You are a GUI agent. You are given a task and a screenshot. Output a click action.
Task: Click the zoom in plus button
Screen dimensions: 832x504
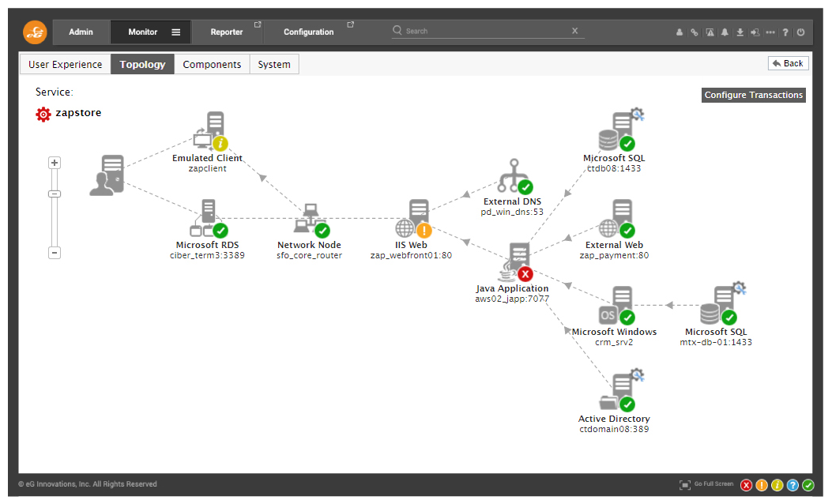pyautogui.click(x=54, y=163)
